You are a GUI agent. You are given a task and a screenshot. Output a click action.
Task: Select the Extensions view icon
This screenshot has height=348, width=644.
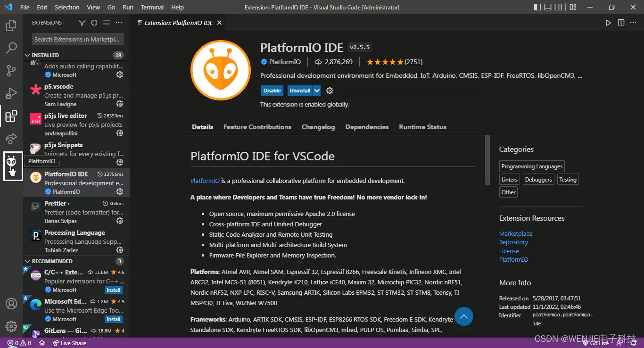11,116
